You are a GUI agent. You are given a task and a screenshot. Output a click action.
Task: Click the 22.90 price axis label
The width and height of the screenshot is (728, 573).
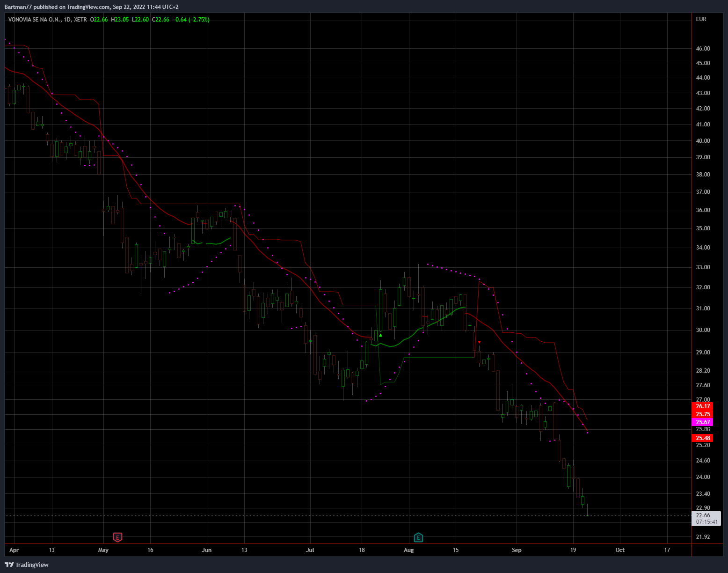click(703, 508)
